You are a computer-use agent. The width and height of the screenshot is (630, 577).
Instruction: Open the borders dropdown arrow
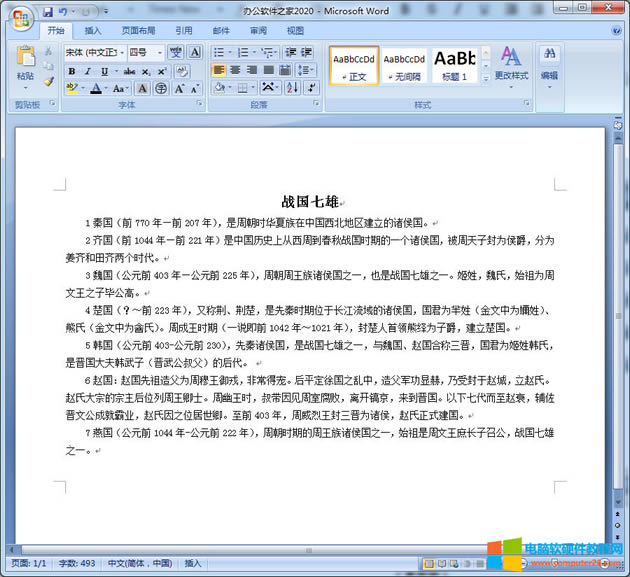(253, 87)
